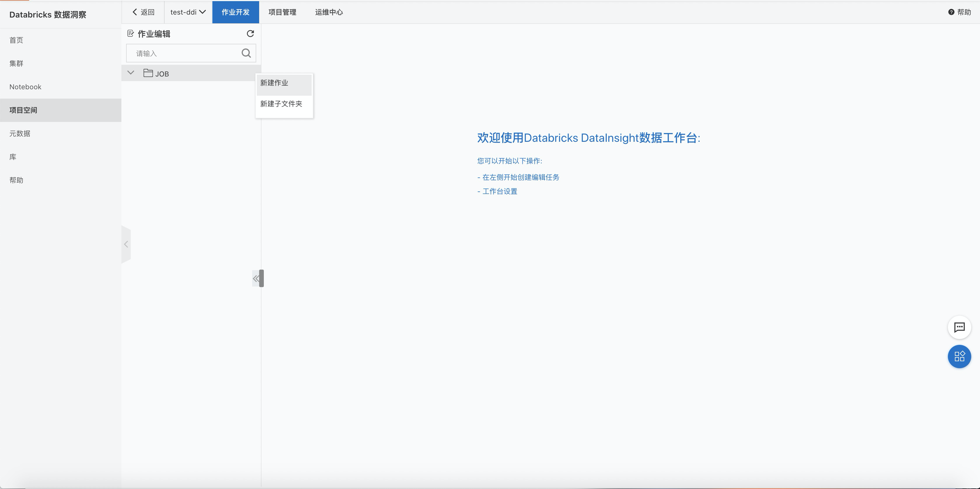Click the 您可以开始以下操作 text
Image resolution: width=980 pixels, height=489 pixels.
click(509, 161)
